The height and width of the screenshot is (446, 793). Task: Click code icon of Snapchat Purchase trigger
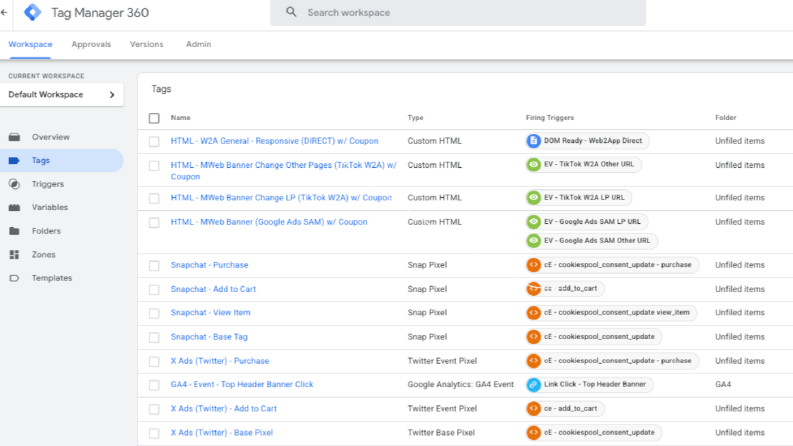[x=534, y=264]
